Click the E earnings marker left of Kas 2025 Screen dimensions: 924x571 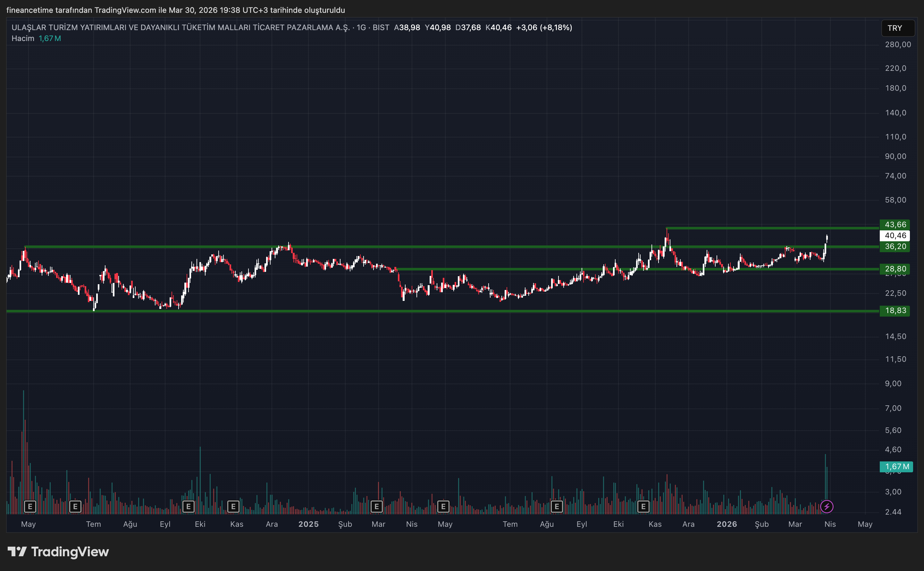tap(643, 506)
